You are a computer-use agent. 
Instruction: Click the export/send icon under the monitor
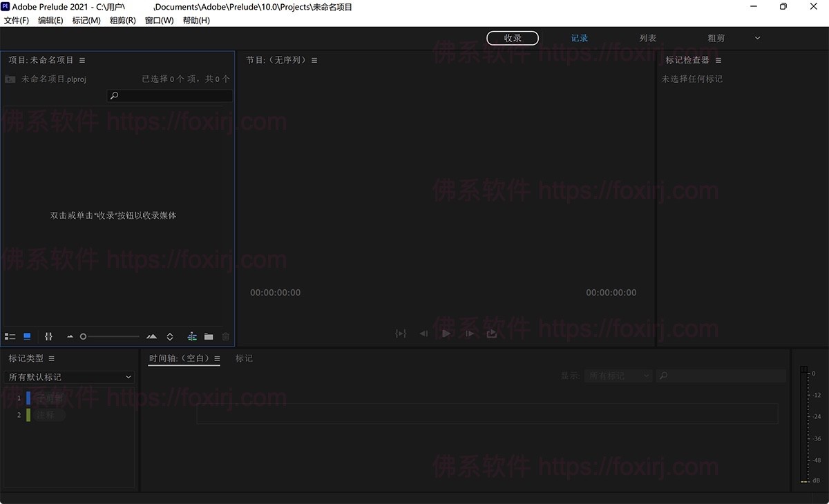pos(491,333)
